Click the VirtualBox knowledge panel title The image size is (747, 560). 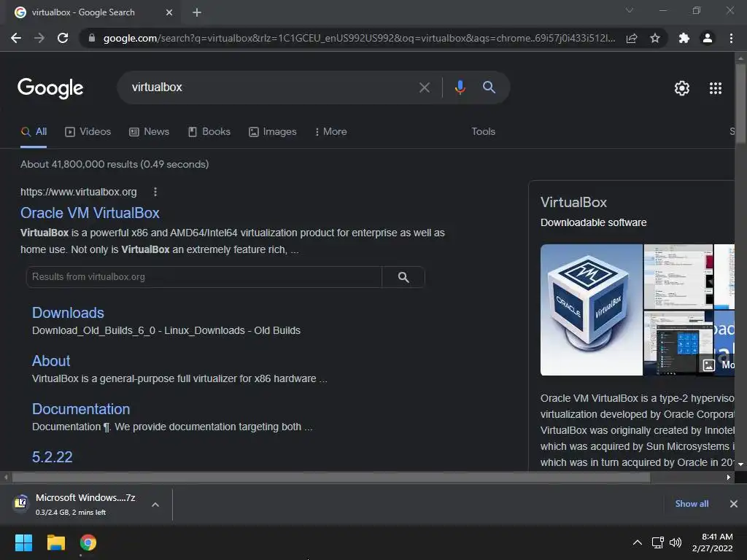[x=573, y=203]
